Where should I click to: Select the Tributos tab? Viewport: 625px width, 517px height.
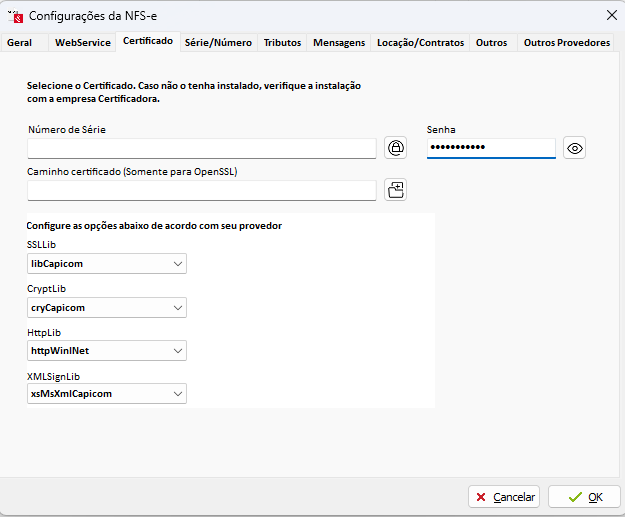click(x=282, y=43)
